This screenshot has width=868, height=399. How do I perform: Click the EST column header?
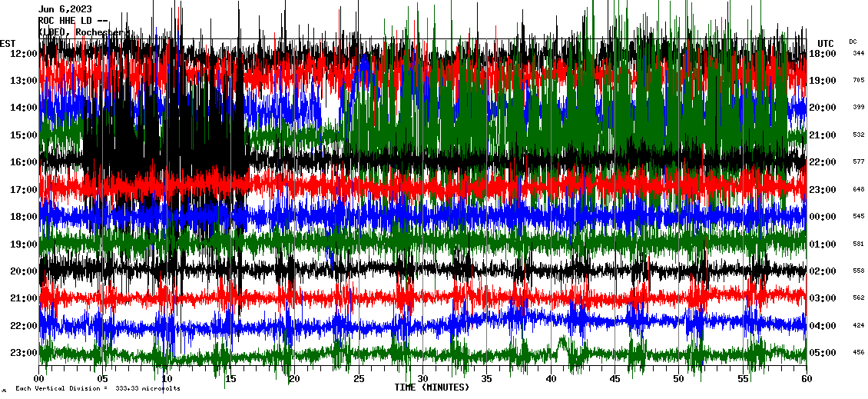click(x=8, y=43)
